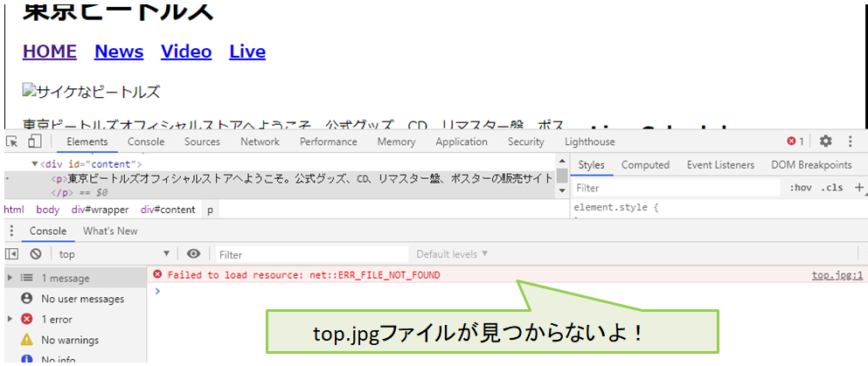The image size is (868, 366).
Task: Clear the console with the clear icon
Action: [36, 254]
